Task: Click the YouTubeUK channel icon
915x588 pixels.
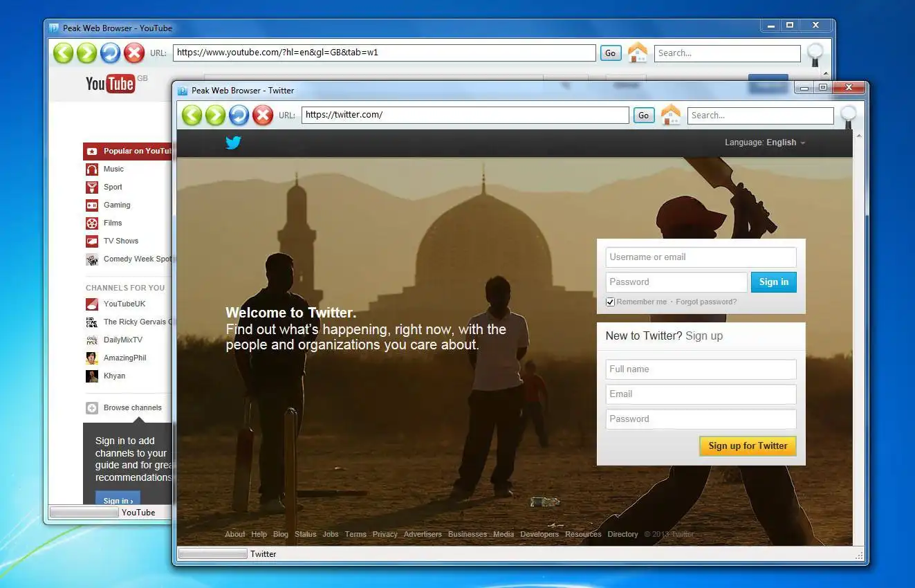Action: 92,304
